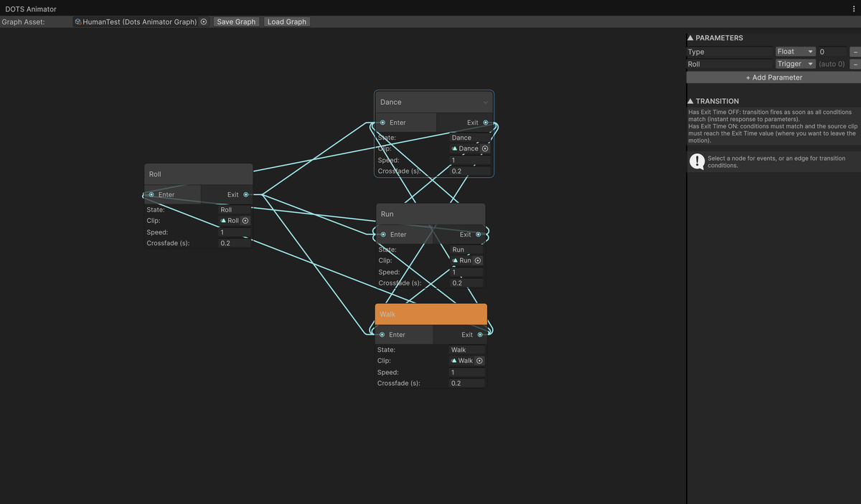Screen dimensions: 861x504
Task: Select the Run node header
Action: (x=430, y=214)
